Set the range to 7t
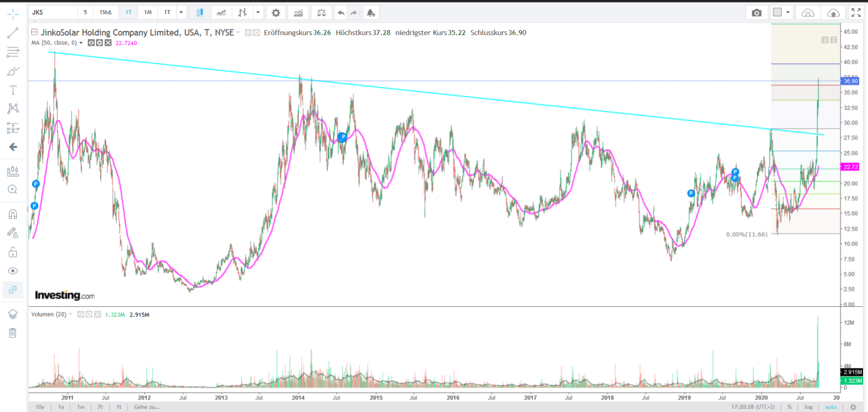868x412 pixels. [x=100, y=406]
